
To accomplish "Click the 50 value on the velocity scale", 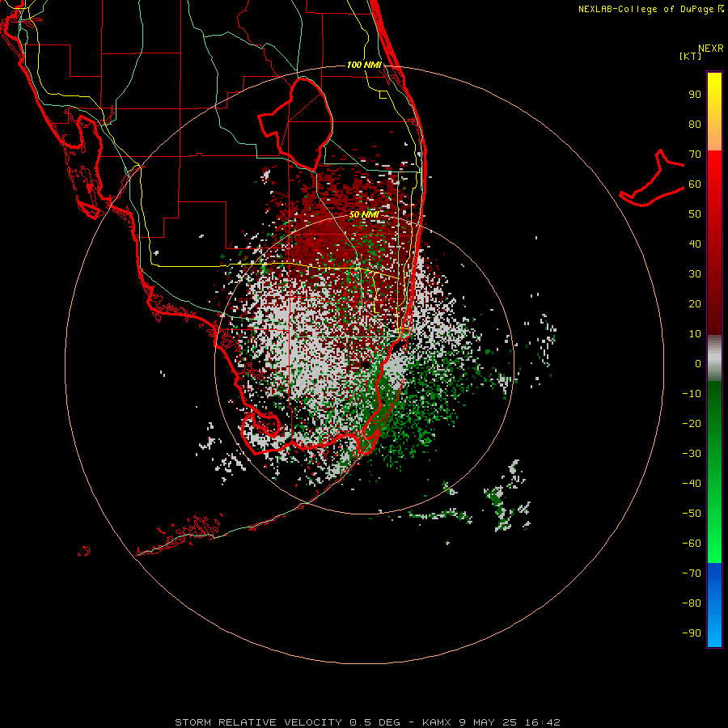I will click(x=695, y=214).
